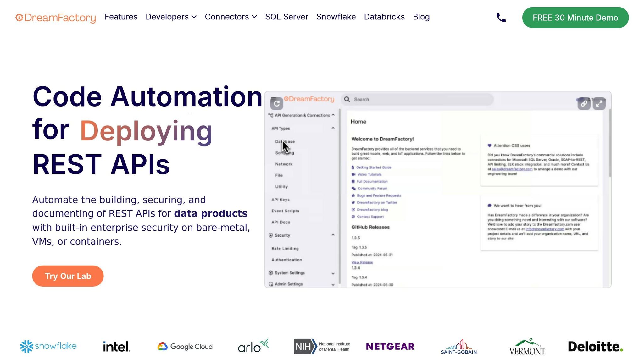Open the Blog nav link
This screenshot has width=644, height=362.
click(421, 17)
